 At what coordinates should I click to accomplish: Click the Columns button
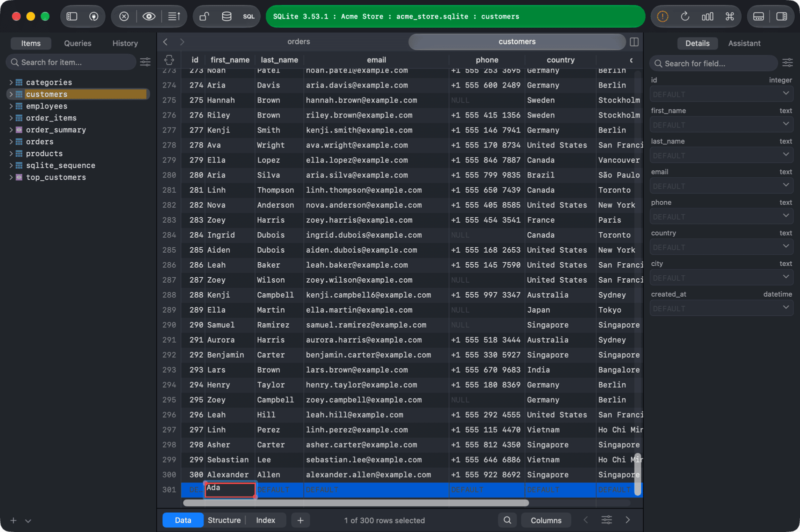click(546, 520)
